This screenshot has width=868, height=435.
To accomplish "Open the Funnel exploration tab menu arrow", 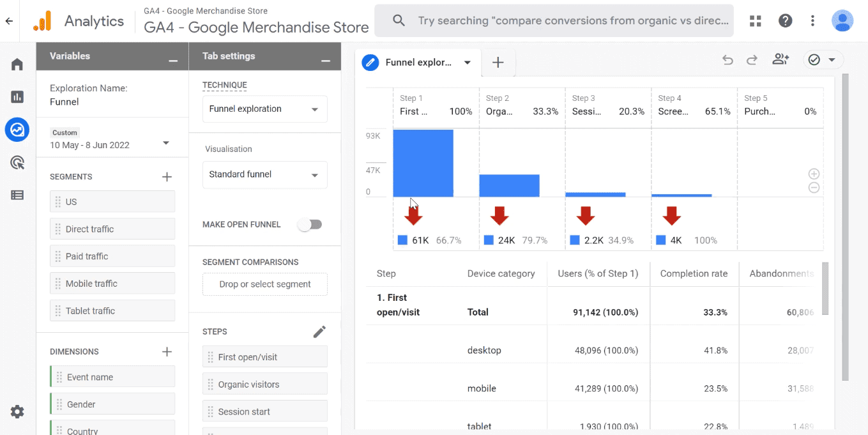I will [x=468, y=63].
